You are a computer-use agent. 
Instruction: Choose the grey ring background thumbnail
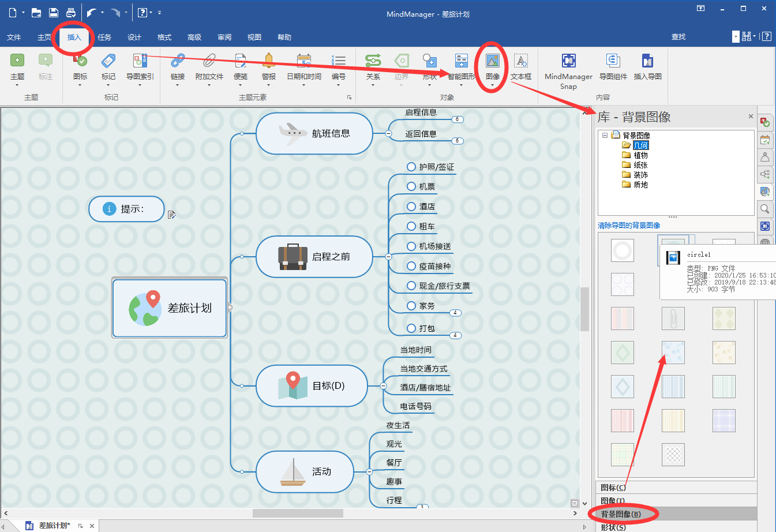click(623, 250)
